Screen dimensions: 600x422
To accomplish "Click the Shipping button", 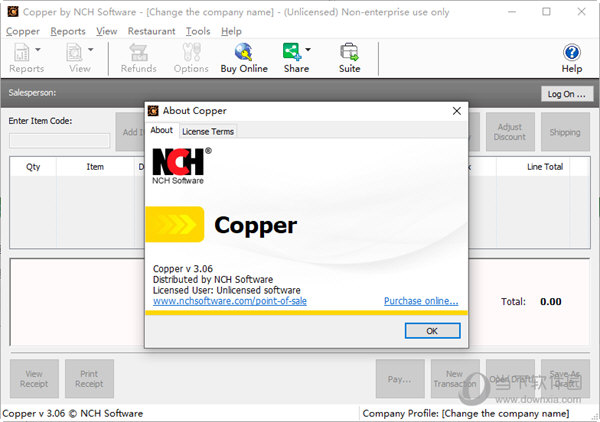I will (x=565, y=132).
